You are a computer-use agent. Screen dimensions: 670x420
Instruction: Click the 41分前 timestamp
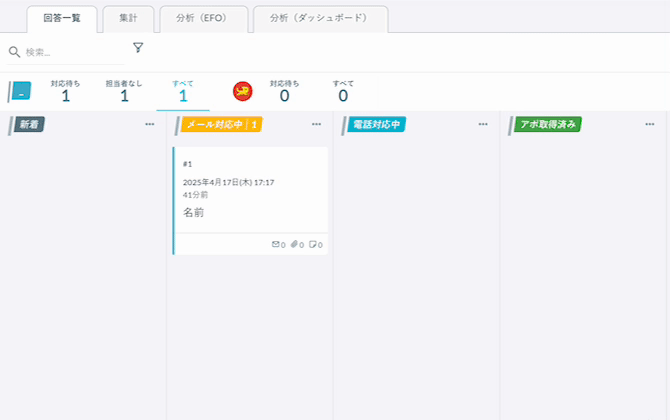tap(195, 195)
